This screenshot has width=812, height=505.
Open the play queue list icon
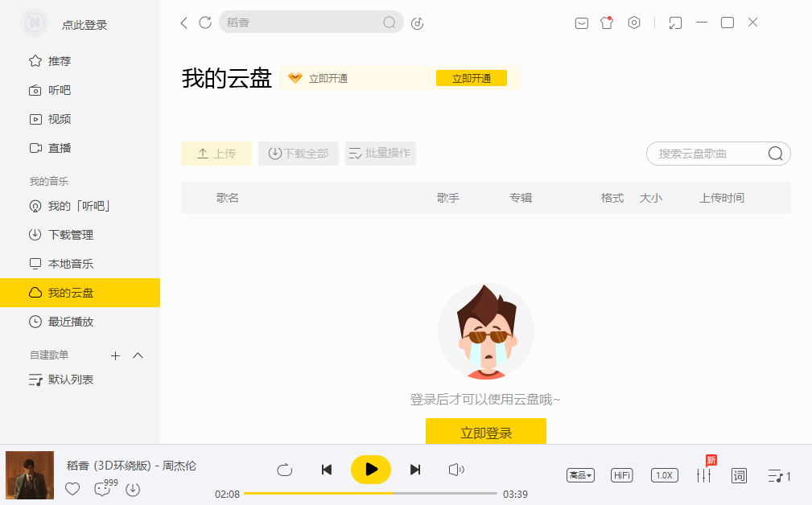point(779,476)
